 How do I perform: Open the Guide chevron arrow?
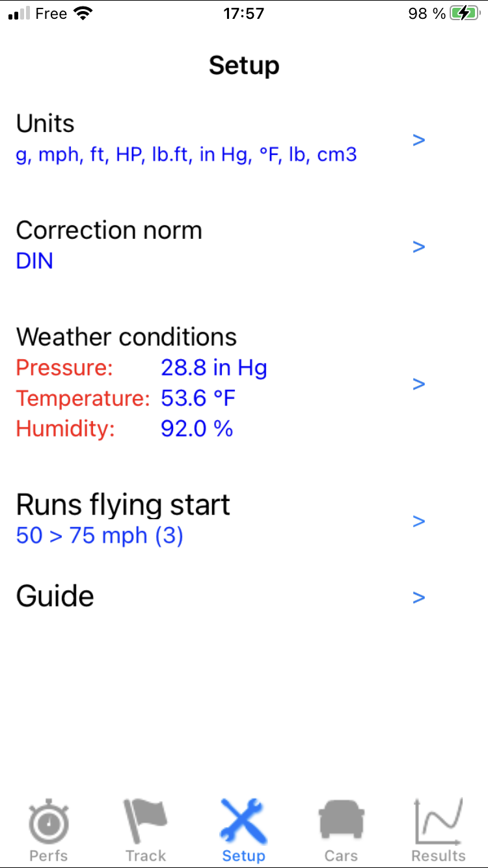click(x=419, y=597)
